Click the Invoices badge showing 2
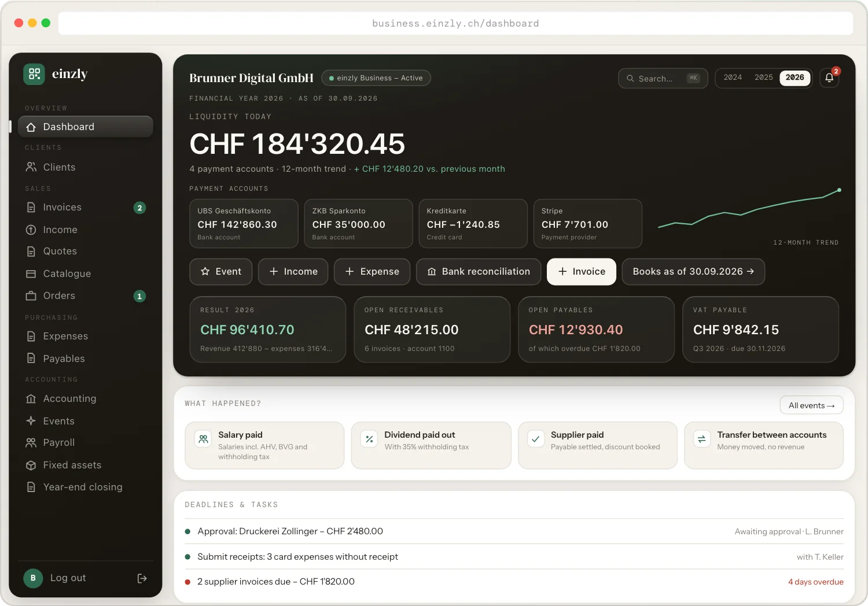 click(x=139, y=208)
